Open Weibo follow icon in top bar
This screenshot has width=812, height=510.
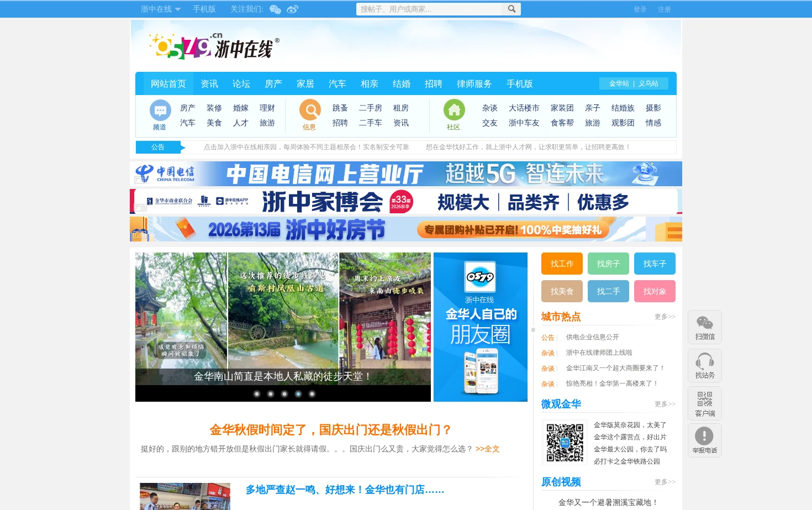(292, 9)
